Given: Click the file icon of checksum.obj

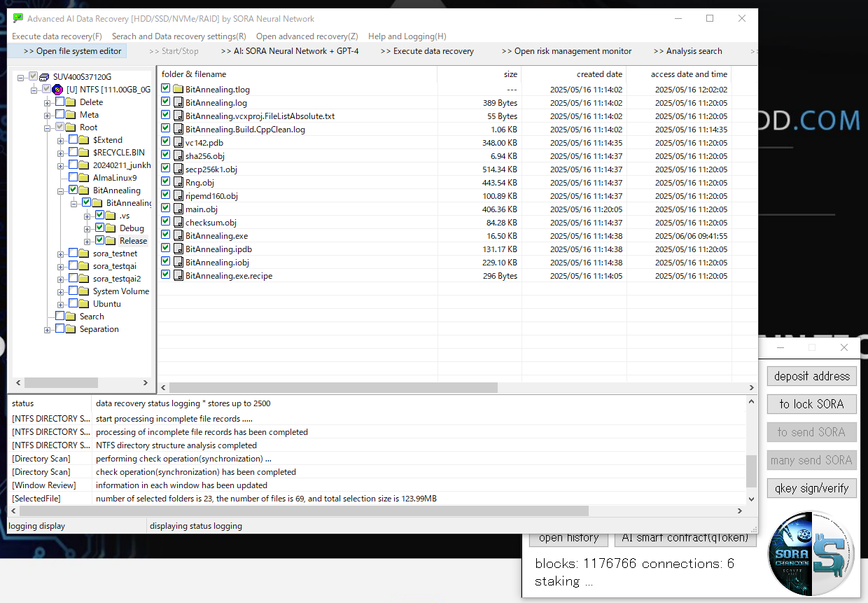Looking at the screenshot, I should tap(178, 222).
